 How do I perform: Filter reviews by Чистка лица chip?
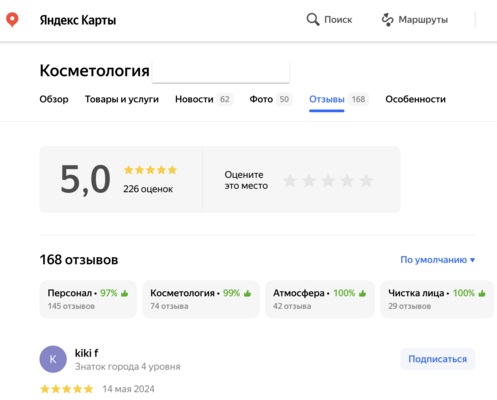437,299
